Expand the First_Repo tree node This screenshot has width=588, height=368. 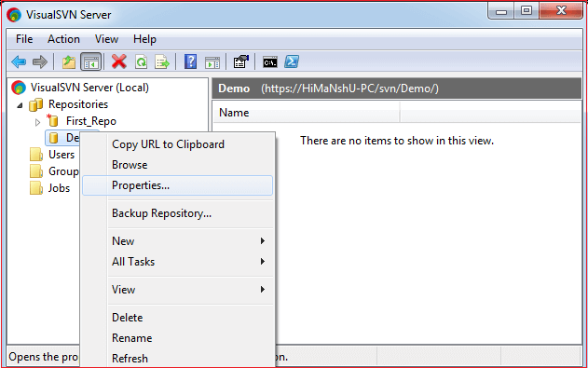[37, 122]
